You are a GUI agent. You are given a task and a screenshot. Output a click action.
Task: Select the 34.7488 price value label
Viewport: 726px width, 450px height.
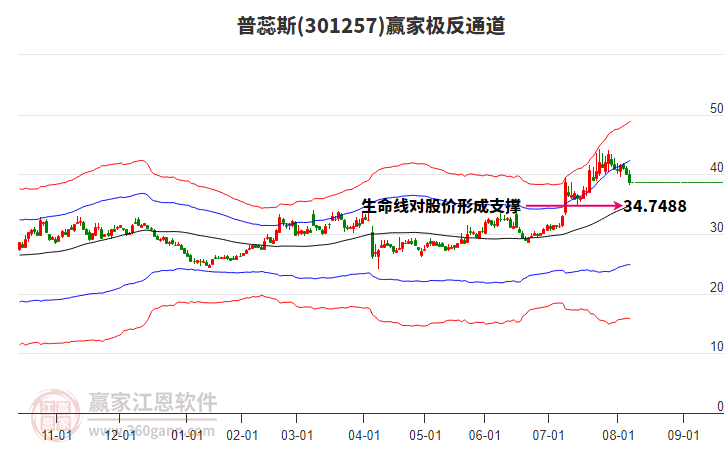tap(655, 206)
